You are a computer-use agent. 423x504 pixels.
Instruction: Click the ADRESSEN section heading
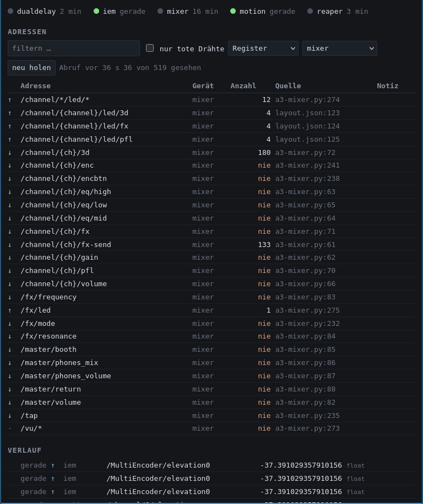click(27, 32)
